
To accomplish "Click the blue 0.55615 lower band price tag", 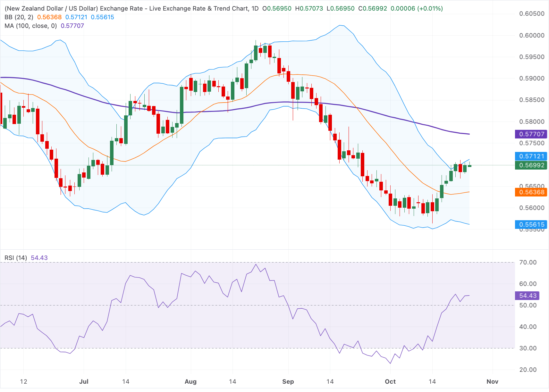I will (531, 225).
